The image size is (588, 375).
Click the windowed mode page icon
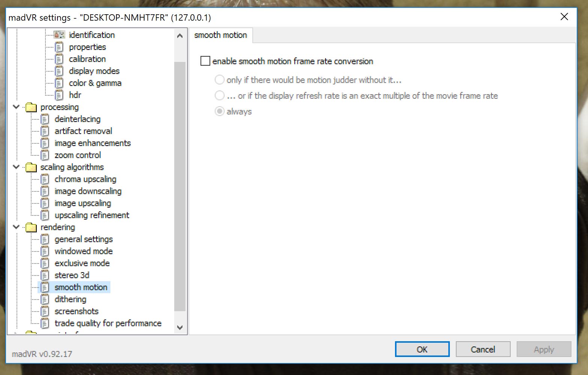click(45, 251)
